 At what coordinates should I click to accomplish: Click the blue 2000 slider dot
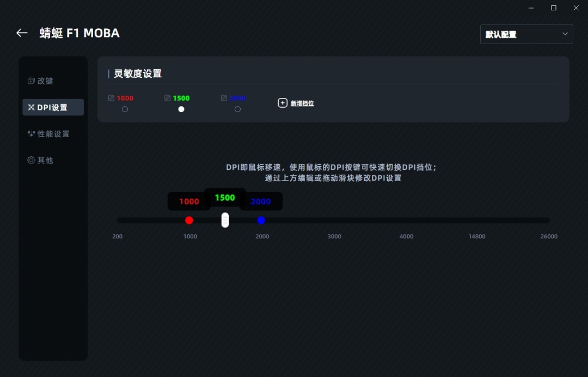coord(261,220)
